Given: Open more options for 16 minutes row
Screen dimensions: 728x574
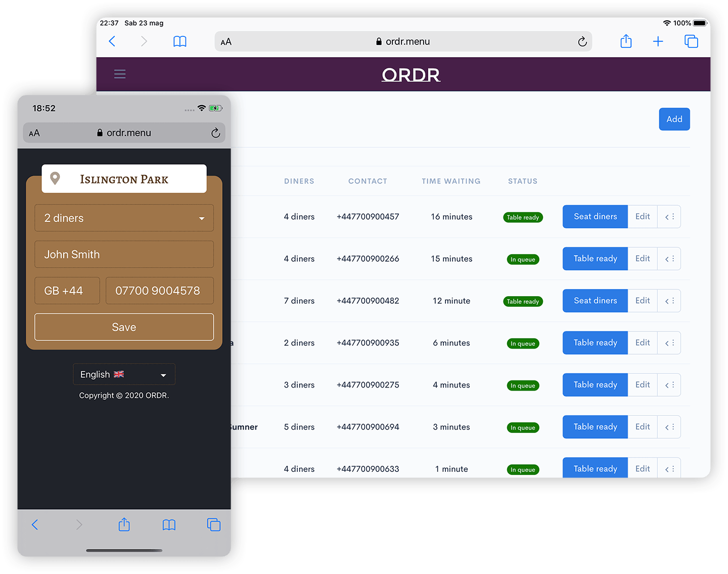Looking at the screenshot, I should (669, 217).
